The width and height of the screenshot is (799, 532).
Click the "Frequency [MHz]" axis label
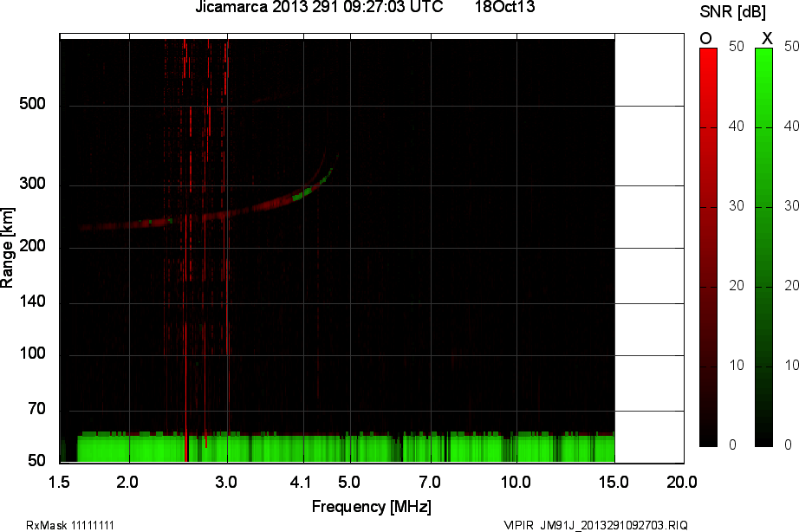click(x=371, y=506)
